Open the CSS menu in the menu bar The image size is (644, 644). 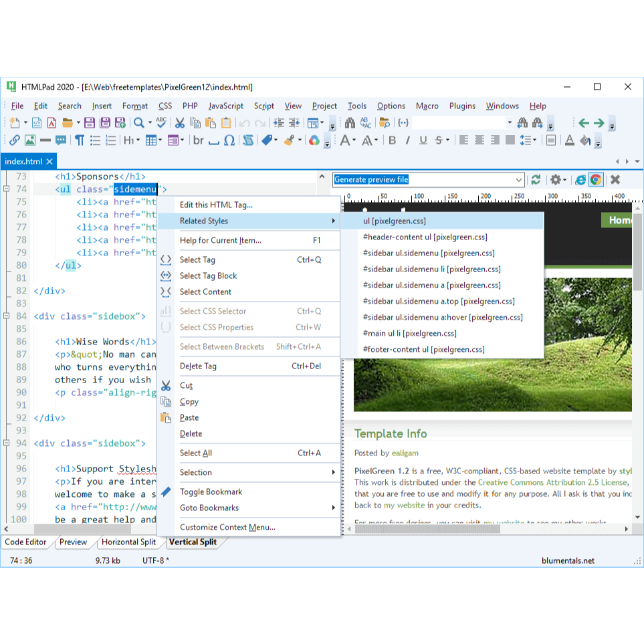(165, 106)
